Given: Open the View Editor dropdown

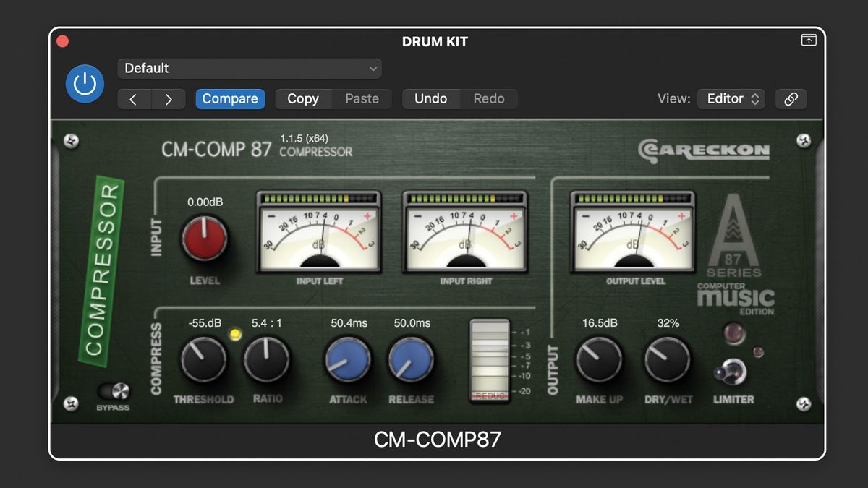Looking at the screenshot, I should [x=731, y=99].
